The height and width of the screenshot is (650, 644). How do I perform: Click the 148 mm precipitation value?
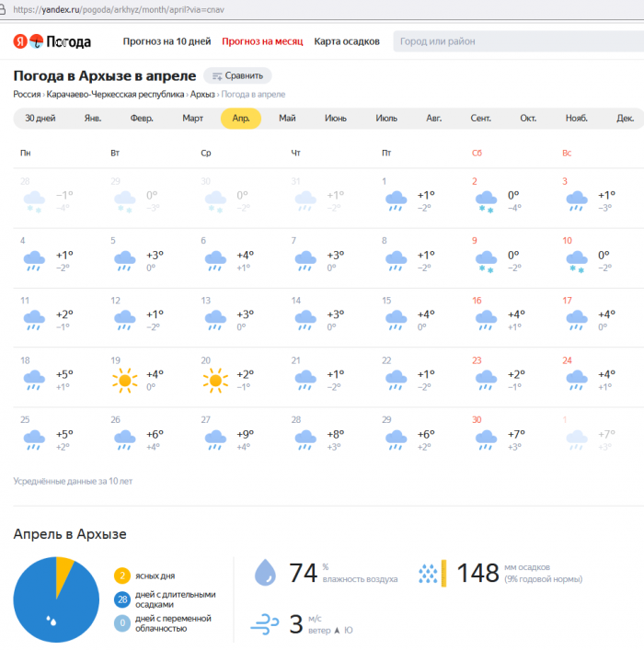477,574
